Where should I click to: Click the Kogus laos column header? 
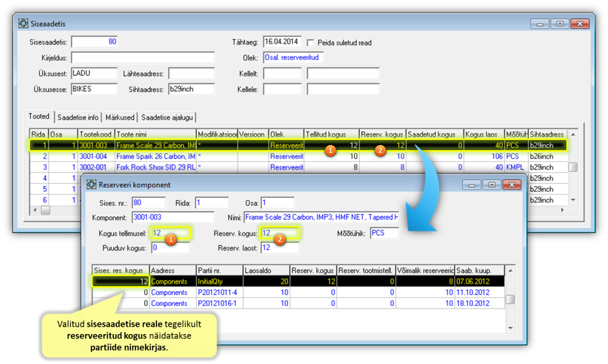coord(484,134)
